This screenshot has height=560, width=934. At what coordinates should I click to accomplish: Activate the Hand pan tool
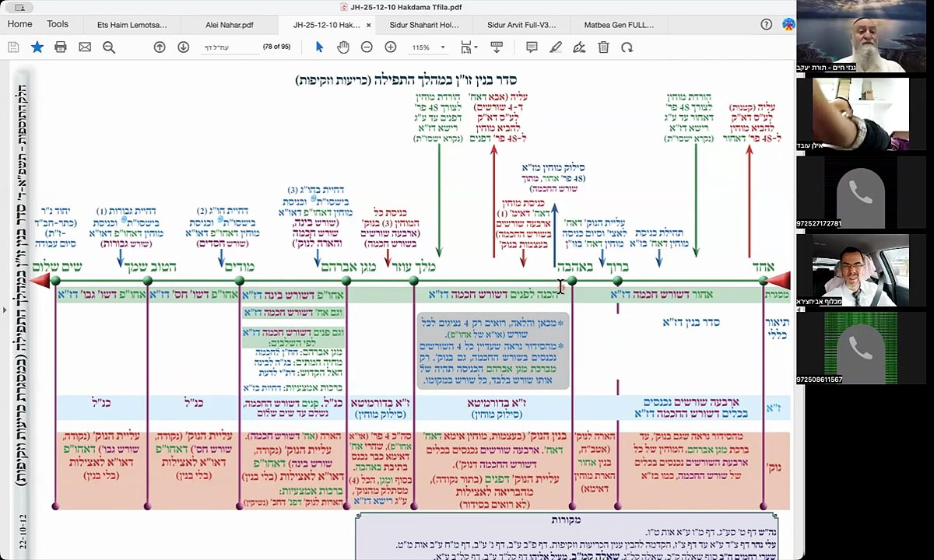point(343,47)
